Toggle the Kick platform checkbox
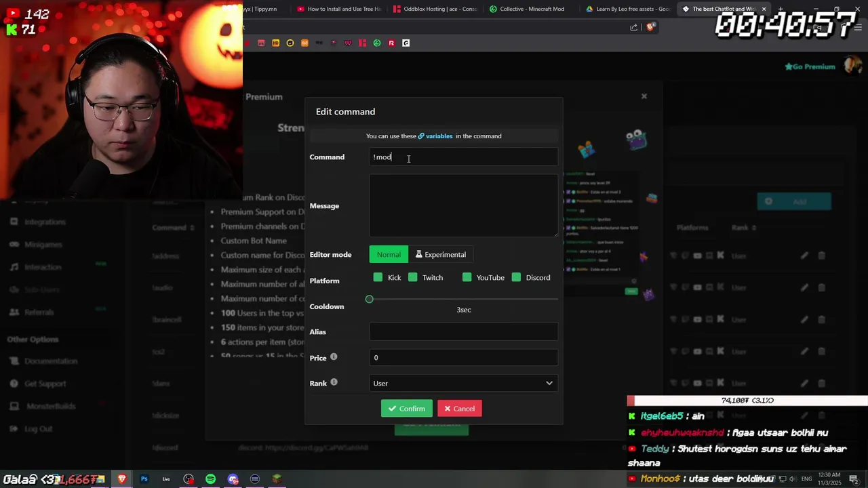868x488 pixels. (378, 277)
